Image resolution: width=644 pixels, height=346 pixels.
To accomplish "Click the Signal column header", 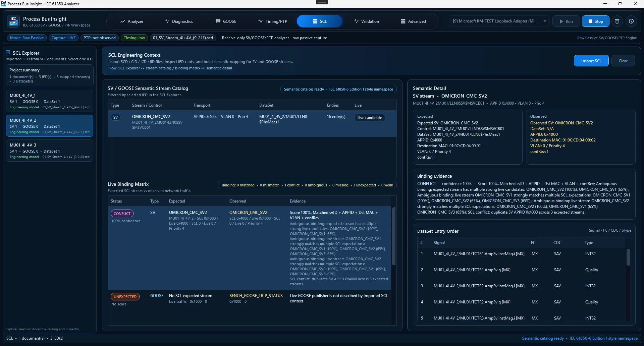I will pyautogui.click(x=439, y=243).
